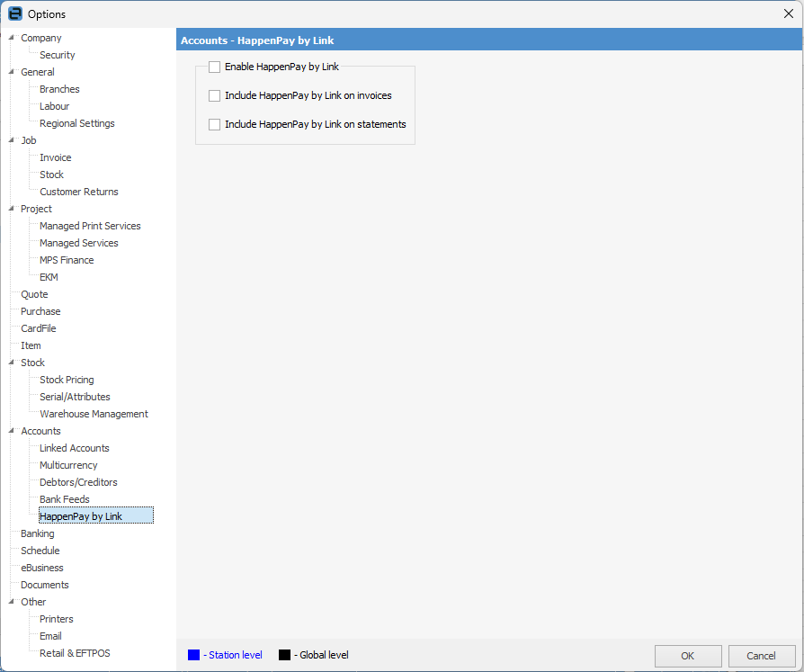Viewport: 804px width, 672px height.
Task: Enable HappenPay by Link checkbox
Action: pyautogui.click(x=214, y=67)
